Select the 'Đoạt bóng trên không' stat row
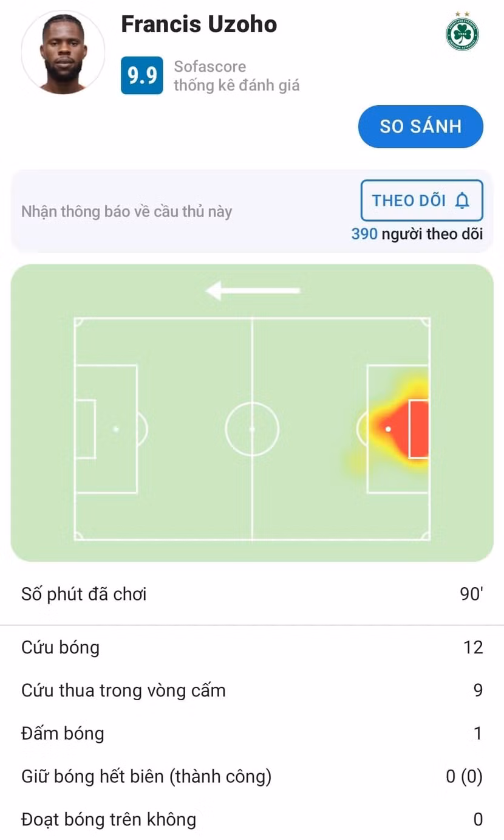The width and height of the screenshot is (504, 840). point(251,819)
